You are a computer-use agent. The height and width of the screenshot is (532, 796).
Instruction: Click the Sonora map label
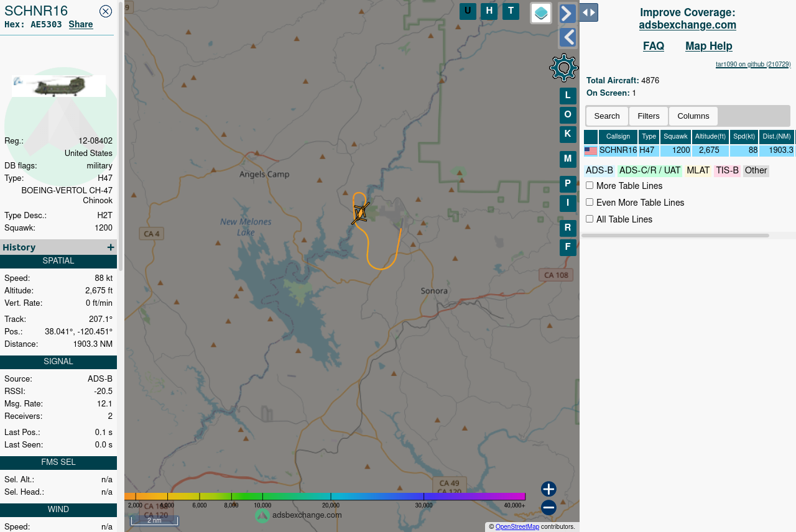tap(434, 290)
